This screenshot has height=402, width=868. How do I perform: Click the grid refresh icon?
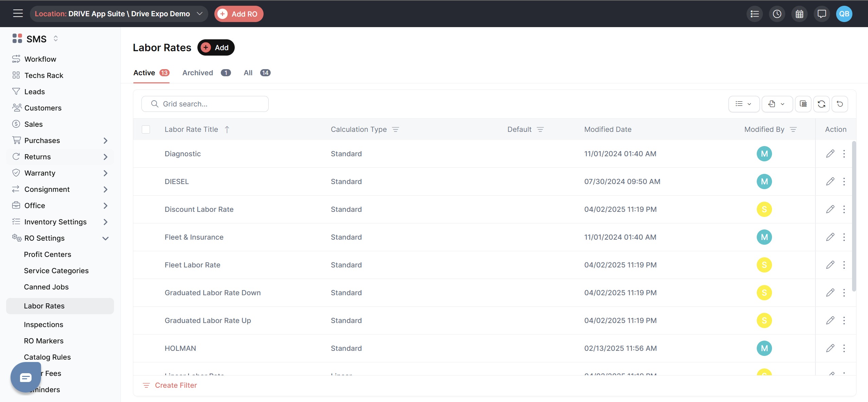tap(821, 104)
